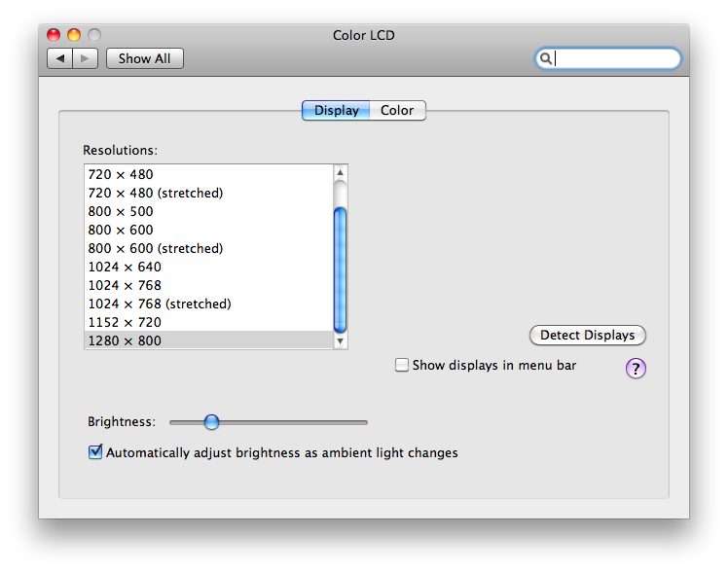Click the resolution list scroll-up arrow
Viewport: 728px width, 572px height.
[x=341, y=172]
